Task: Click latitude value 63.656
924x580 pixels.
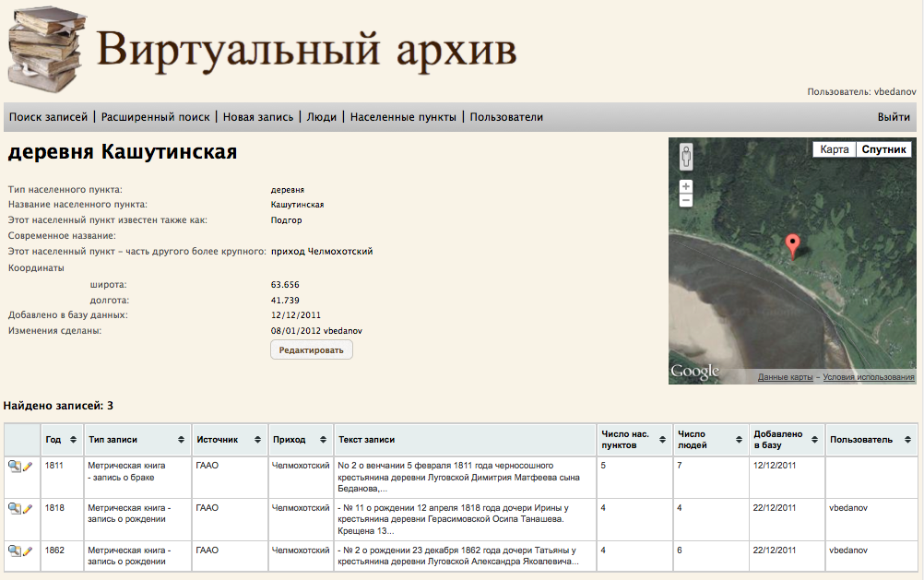Action: tap(285, 285)
